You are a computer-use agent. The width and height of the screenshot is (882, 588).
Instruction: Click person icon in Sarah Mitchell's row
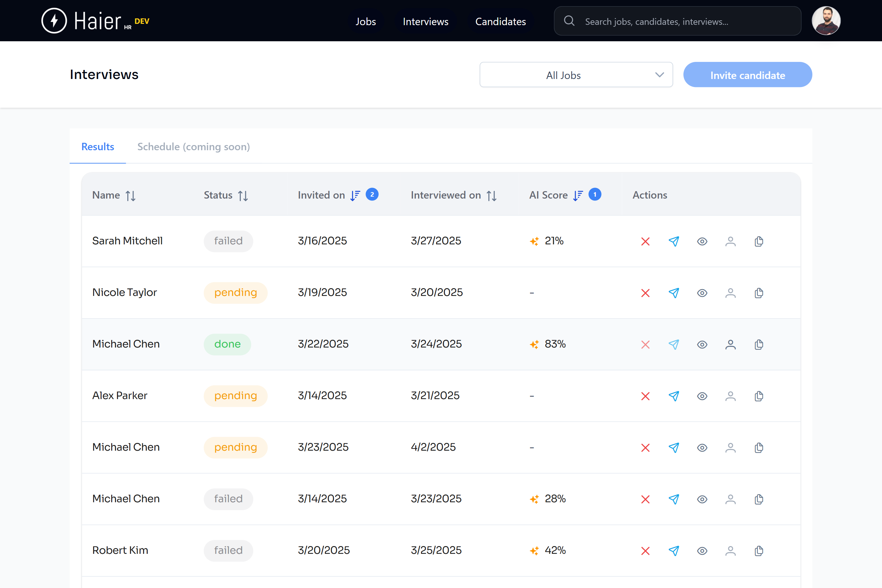click(x=730, y=241)
